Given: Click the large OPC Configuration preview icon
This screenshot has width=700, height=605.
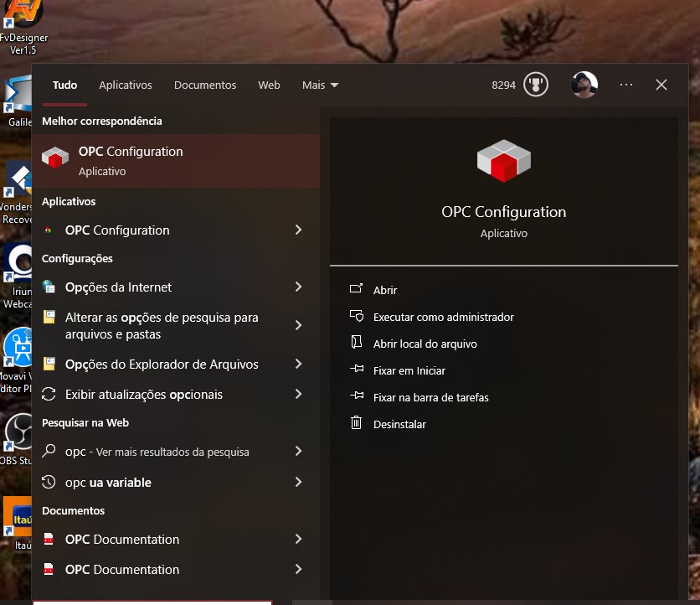Looking at the screenshot, I should 503,161.
